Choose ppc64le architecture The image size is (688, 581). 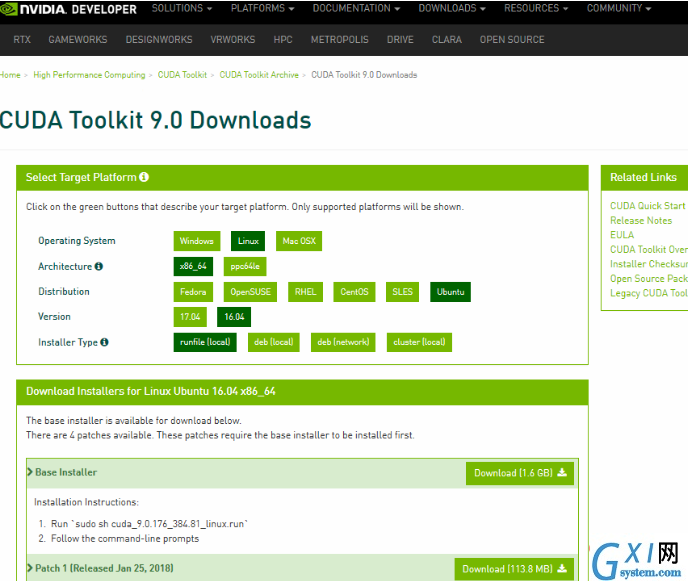pos(245,266)
